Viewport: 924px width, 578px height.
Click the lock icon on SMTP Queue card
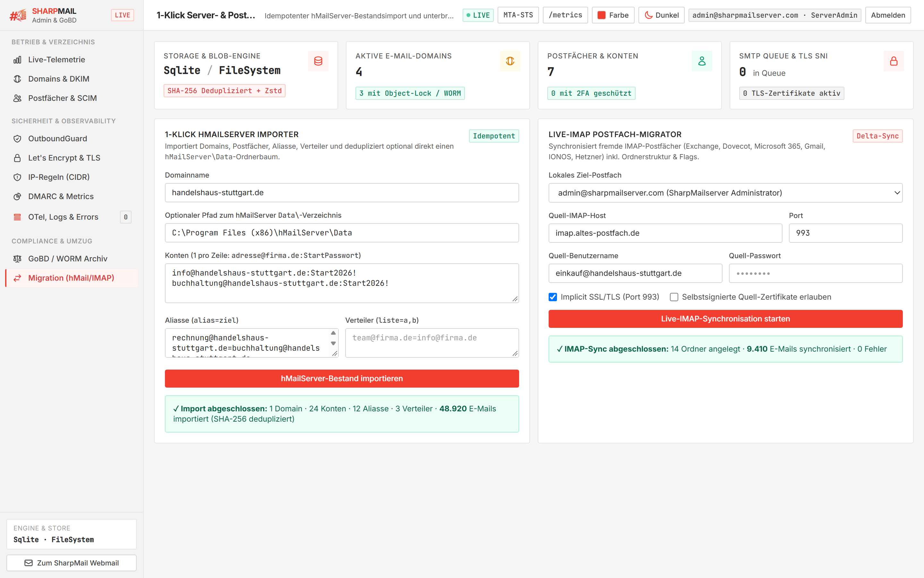coord(894,61)
